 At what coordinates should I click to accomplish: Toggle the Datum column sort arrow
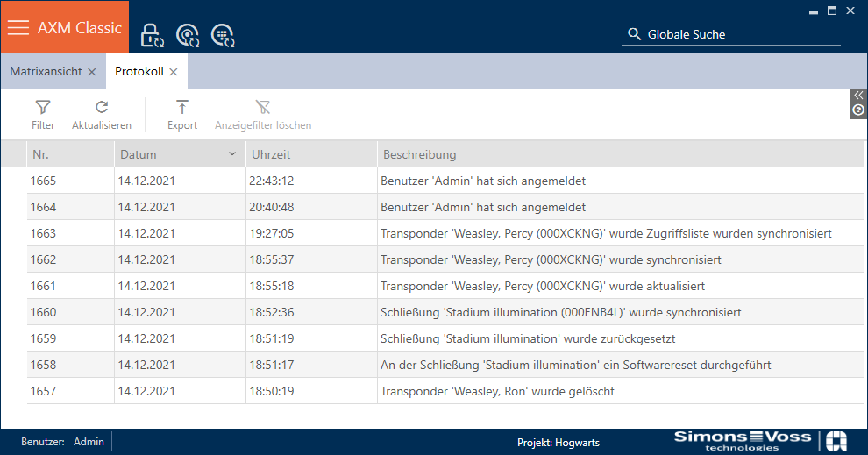(232, 154)
